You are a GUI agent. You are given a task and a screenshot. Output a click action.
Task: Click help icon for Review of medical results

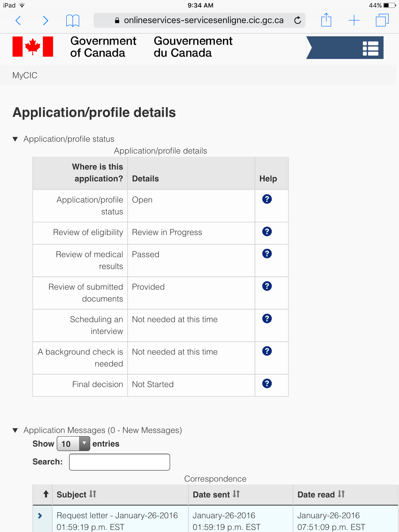[x=267, y=254]
